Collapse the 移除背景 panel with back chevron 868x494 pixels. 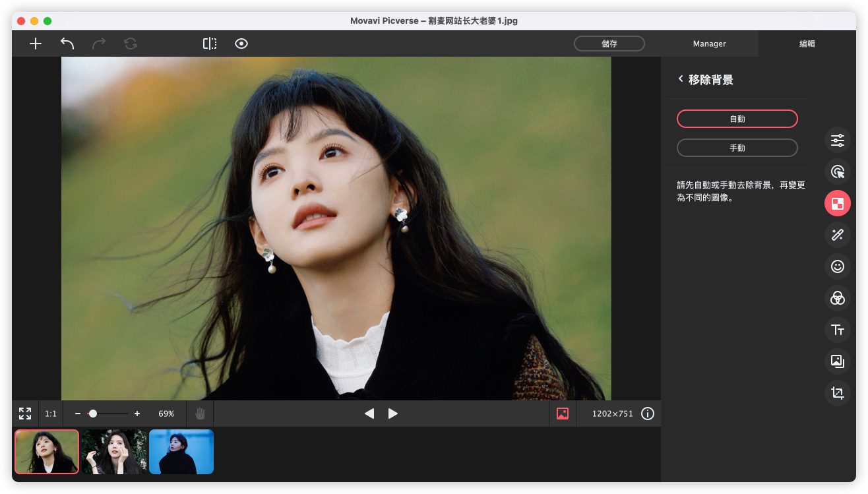(681, 79)
